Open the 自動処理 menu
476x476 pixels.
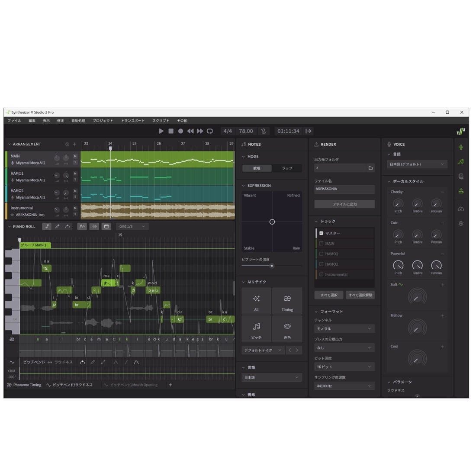[x=78, y=121]
